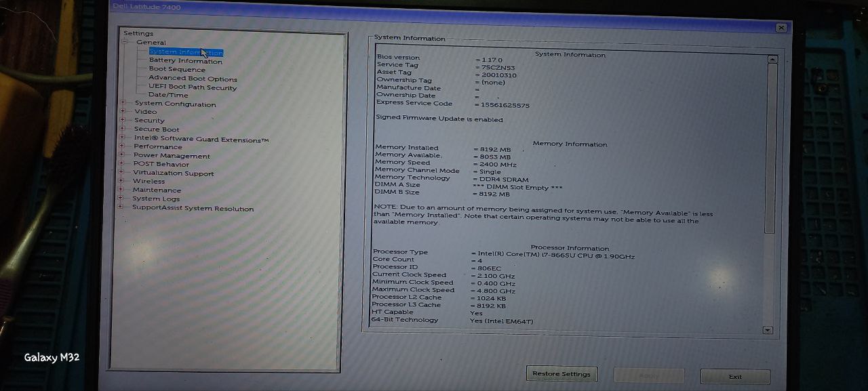
Task: Open UEFI Boot Path Security
Action: [x=193, y=87]
